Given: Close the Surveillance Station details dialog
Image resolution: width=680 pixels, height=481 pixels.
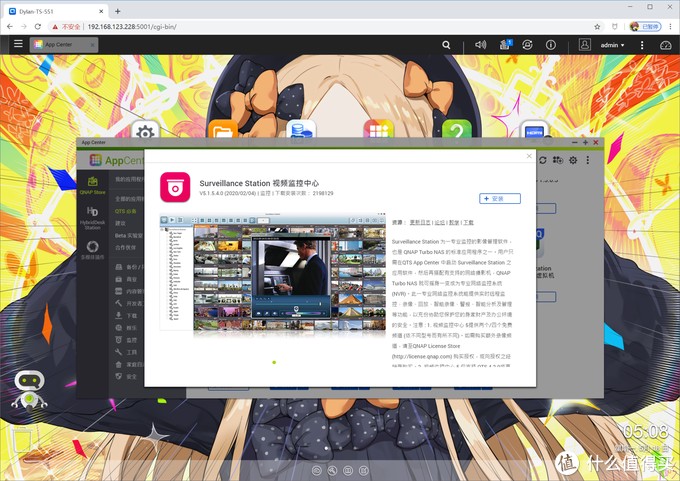Looking at the screenshot, I should pos(529,156).
